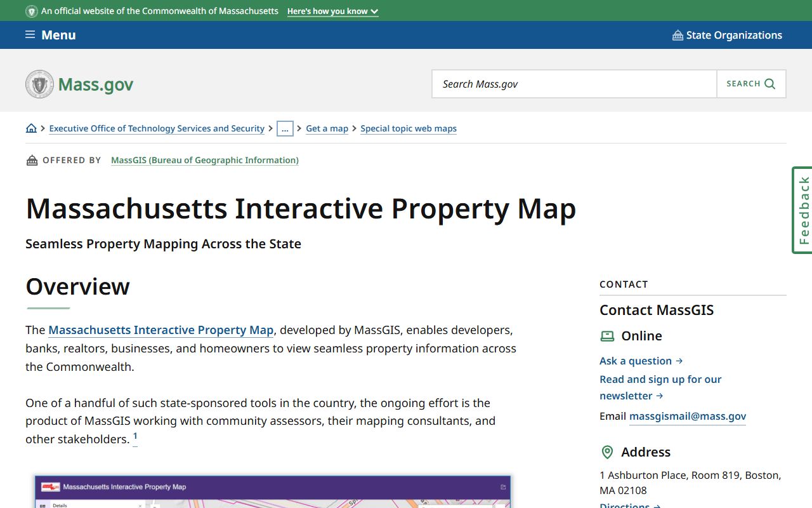The image size is (812, 508).
Task: Email massgismail@mass.gov link
Action: pos(688,417)
